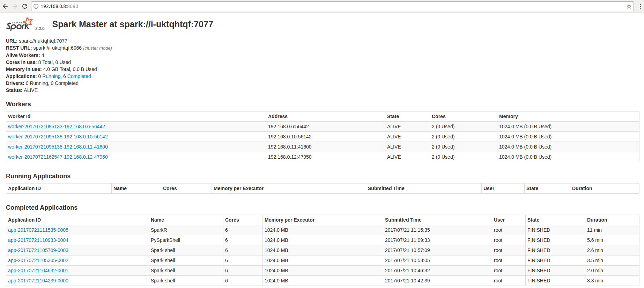Click the site info icon in address bar
This screenshot has height=288, width=644.
(x=36, y=6)
